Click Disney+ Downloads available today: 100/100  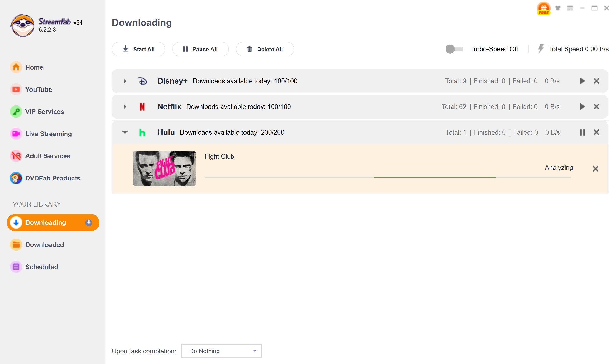click(245, 81)
